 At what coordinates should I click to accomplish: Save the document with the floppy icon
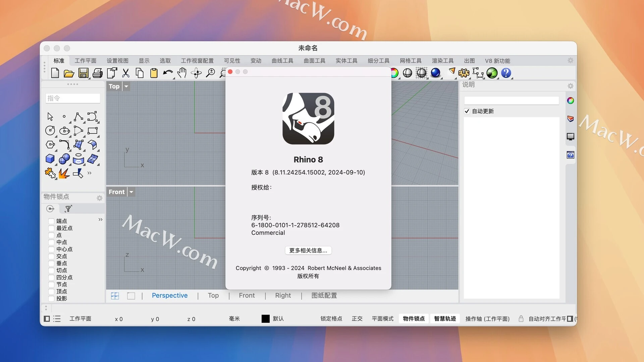coord(83,73)
